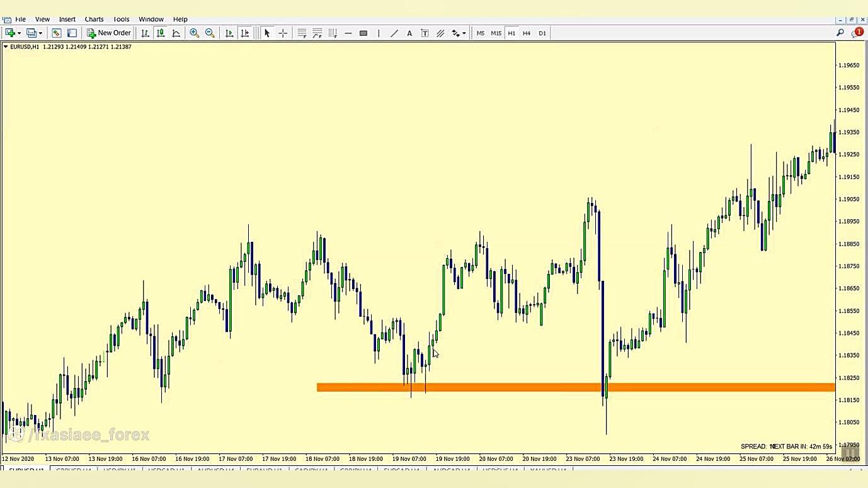The image size is (868, 488).
Task: Select the H1 timeframe
Action: pyautogui.click(x=511, y=33)
